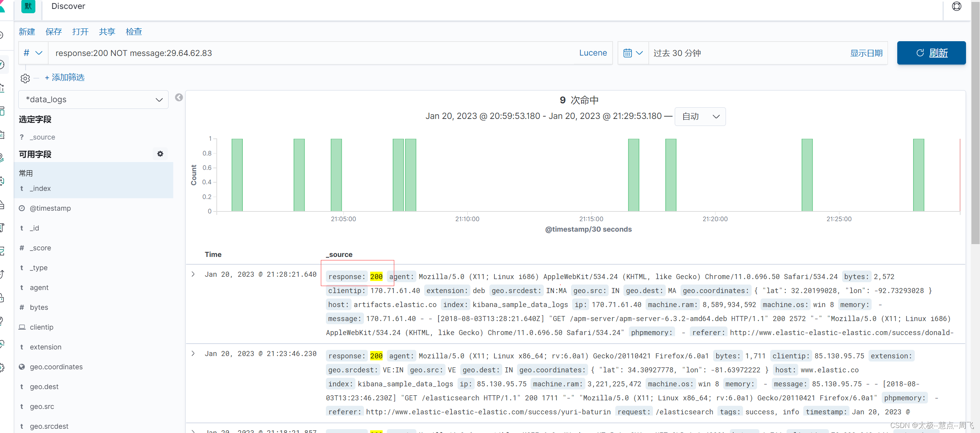Collapse the field sidebar arrow

pos(179,98)
